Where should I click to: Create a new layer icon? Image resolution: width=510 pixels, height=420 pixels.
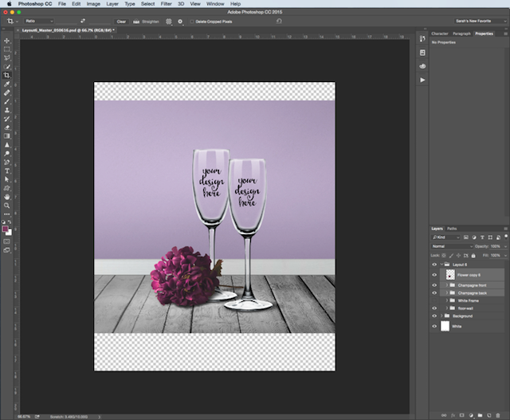(488, 415)
